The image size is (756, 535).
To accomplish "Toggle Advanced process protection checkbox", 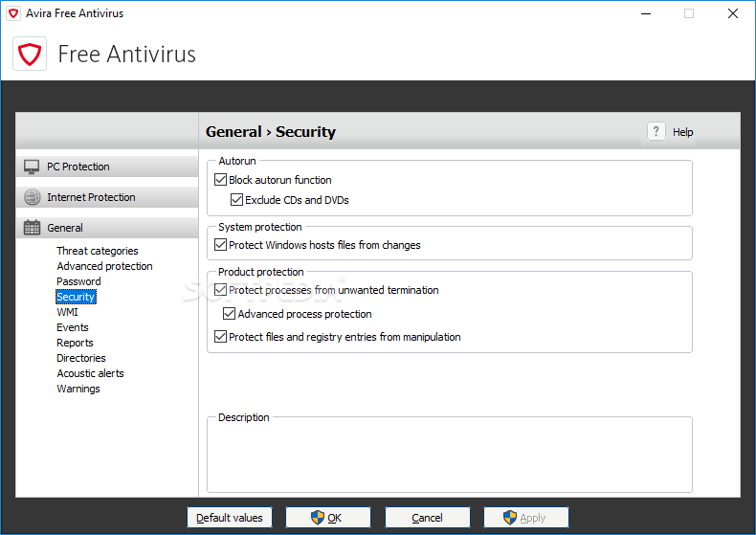I will tap(229, 314).
